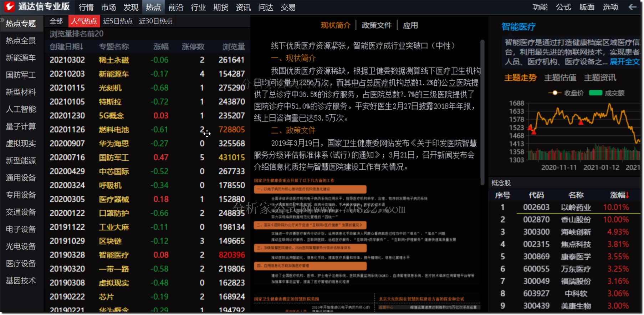Image resolution: width=644 pixels, height=315 pixels.
Task: Select 新能源车 in the sidebar
Action: 21,58
